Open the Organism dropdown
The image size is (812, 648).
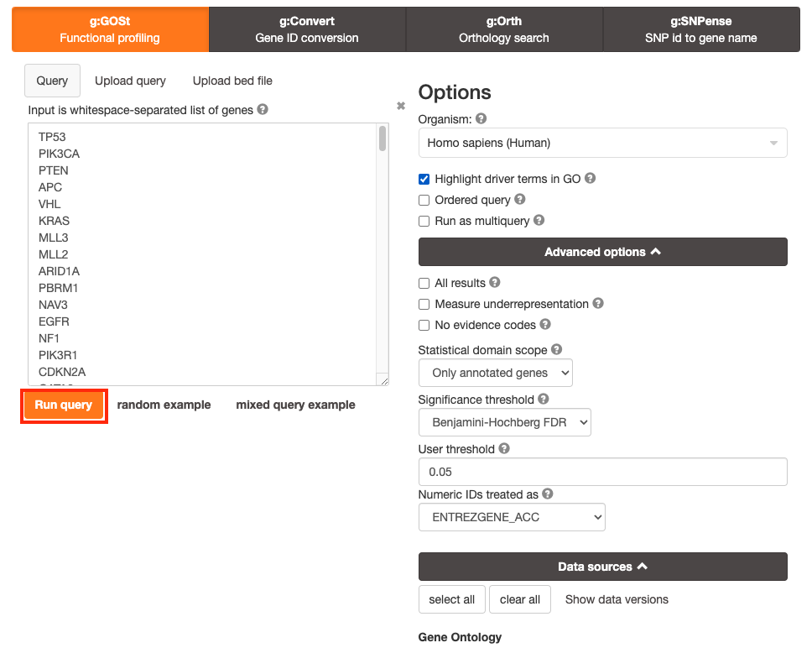click(x=602, y=143)
